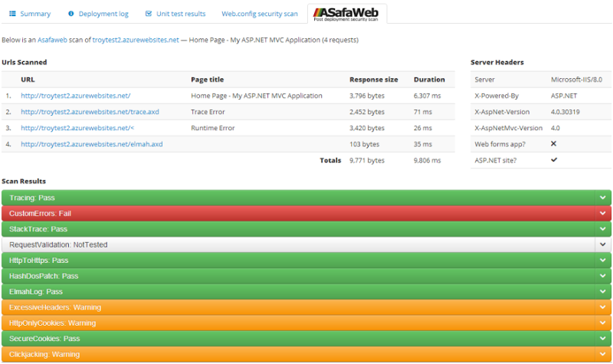Click the 6,307 ms duration cell
Screen dimensions: 613x364
click(x=428, y=96)
